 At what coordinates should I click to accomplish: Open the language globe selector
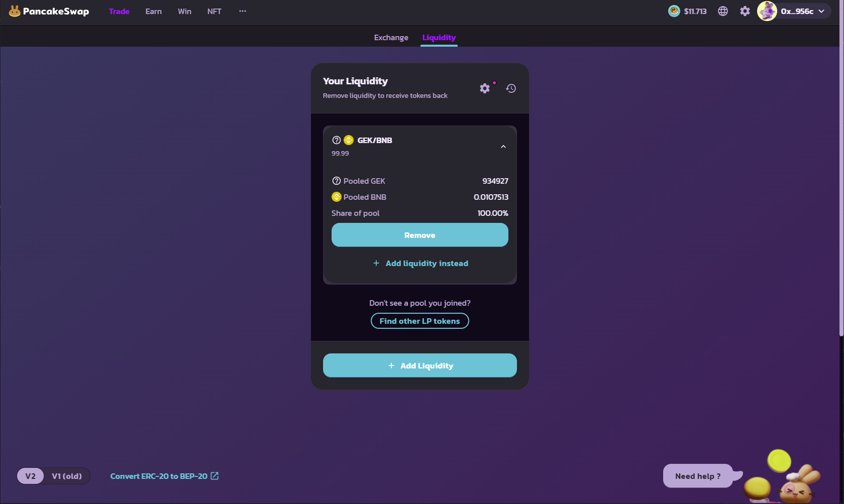(723, 11)
